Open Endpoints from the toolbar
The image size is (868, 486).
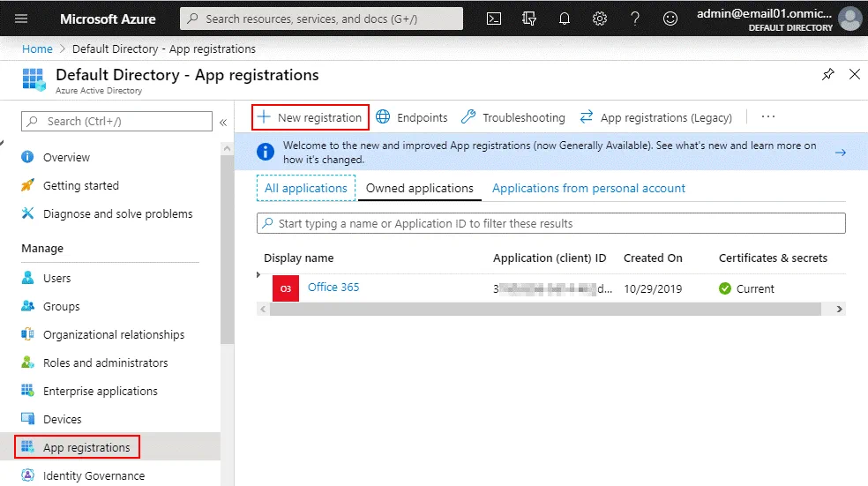point(411,117)
